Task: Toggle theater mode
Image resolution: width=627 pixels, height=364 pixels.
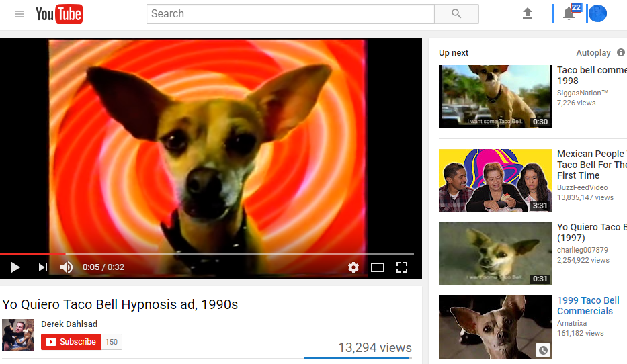Action: [378, 267]
